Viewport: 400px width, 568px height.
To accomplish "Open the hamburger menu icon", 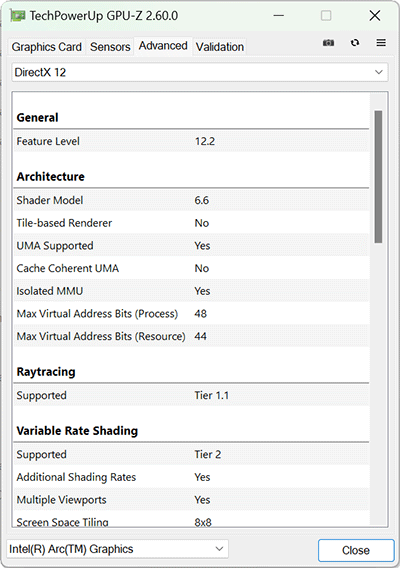I will pos(381,43).
